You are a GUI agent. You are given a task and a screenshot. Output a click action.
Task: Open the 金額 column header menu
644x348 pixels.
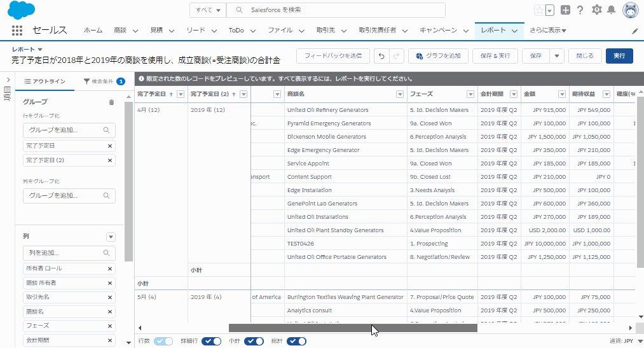tap(562, 95)
